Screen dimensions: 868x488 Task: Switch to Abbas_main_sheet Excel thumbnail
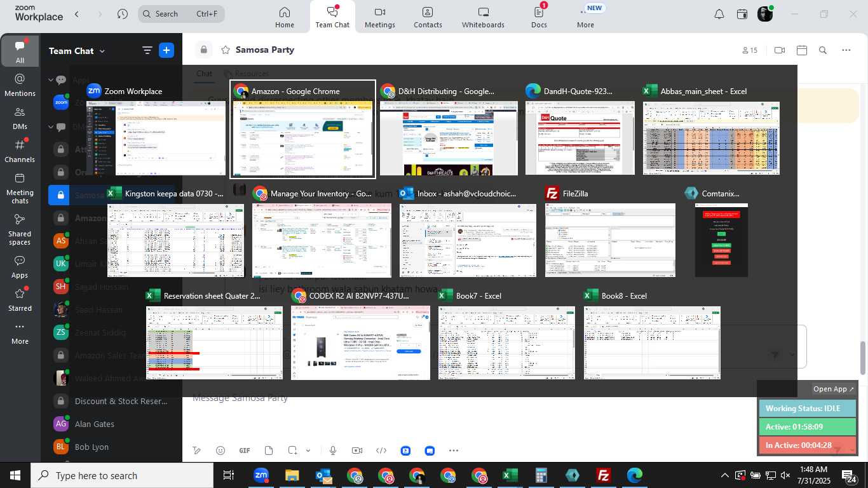tap(711, 130)
